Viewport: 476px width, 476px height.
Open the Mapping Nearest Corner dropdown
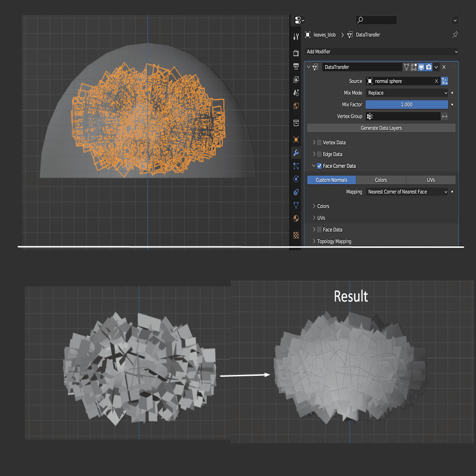[407, 192]
